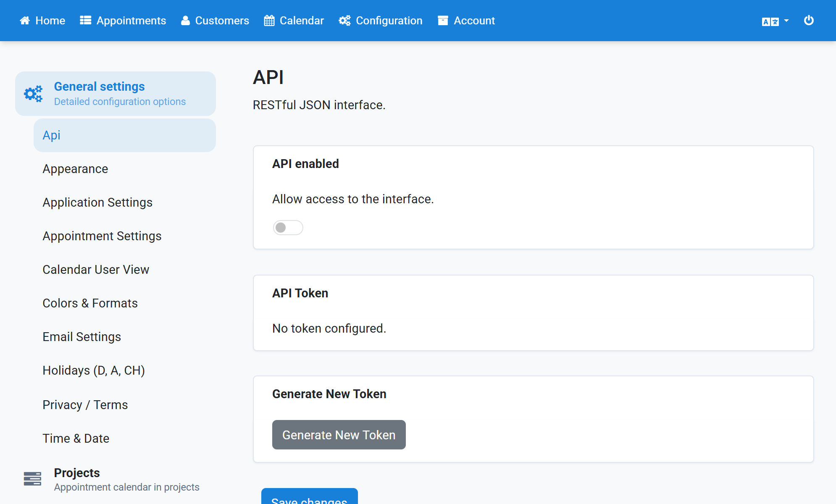Open the Account menu item

coord(466,21)
